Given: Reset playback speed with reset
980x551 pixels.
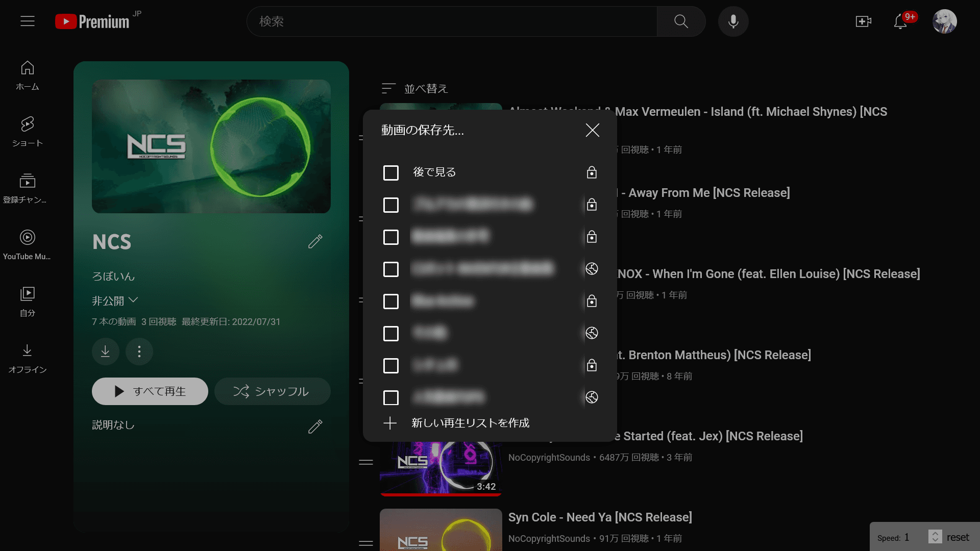Looking at the screenshot, I should (x=958, y=537).
